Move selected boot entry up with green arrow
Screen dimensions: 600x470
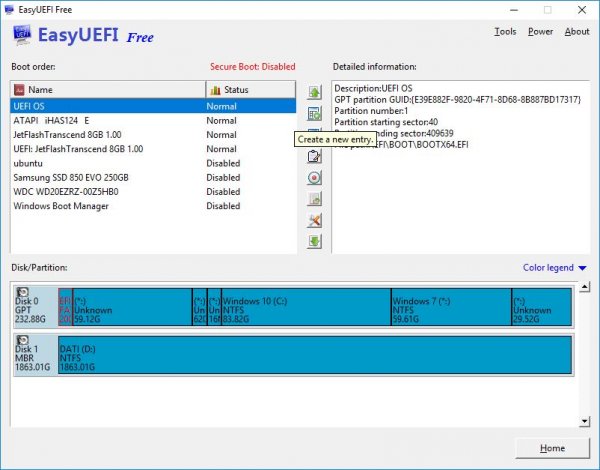coord(314,92)
